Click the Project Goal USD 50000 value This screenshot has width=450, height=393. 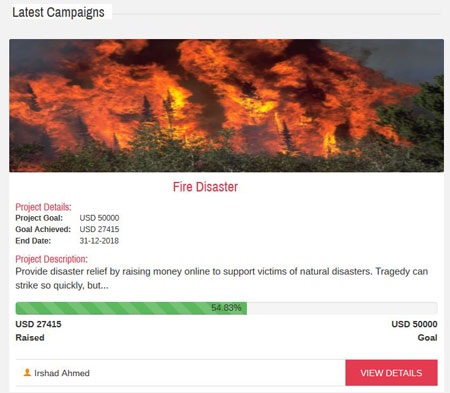pyautogui.click(x=99, y=218)
